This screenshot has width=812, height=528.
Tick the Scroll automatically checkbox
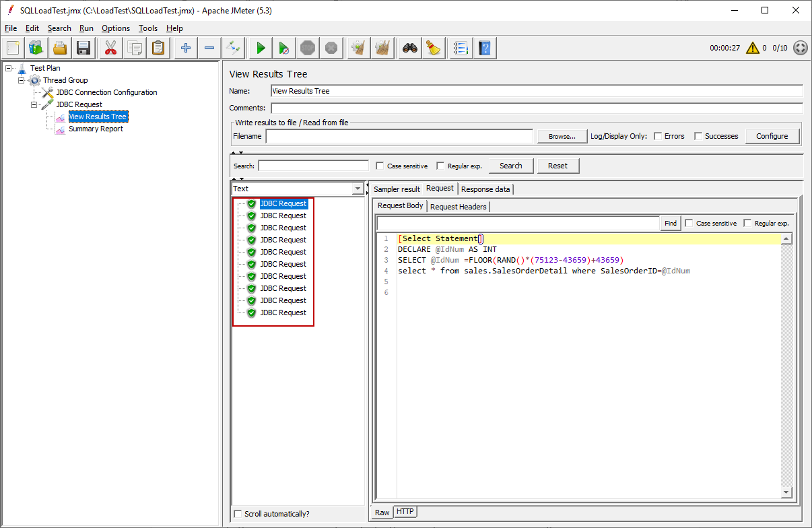click(x=238, y=514)
